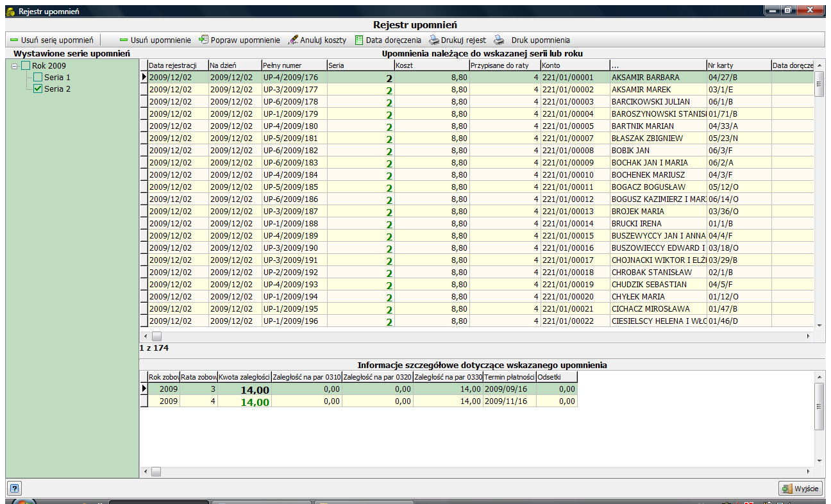Click the Pełny numer column header

click(294, 65)
